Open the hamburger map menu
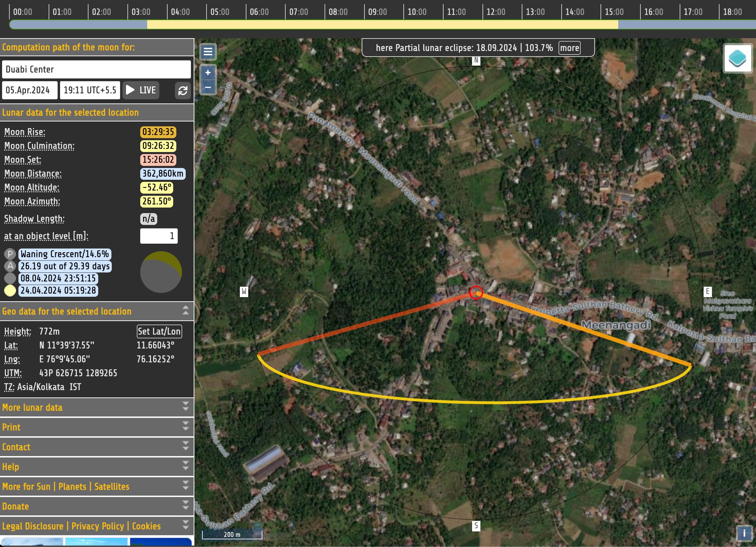Viewport: 756px width, 547px height. 208,51
